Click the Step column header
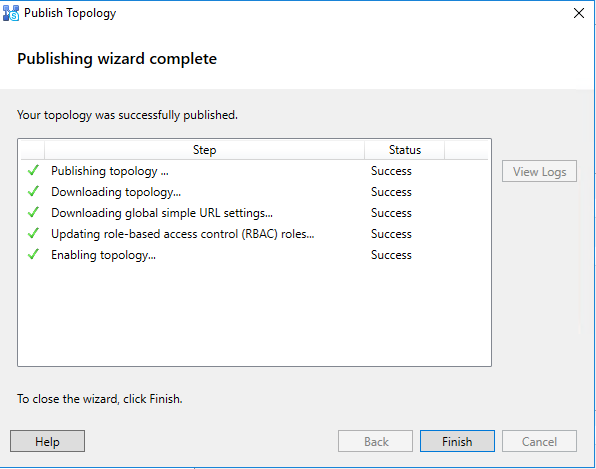596x469 pixels. [204, 150]
